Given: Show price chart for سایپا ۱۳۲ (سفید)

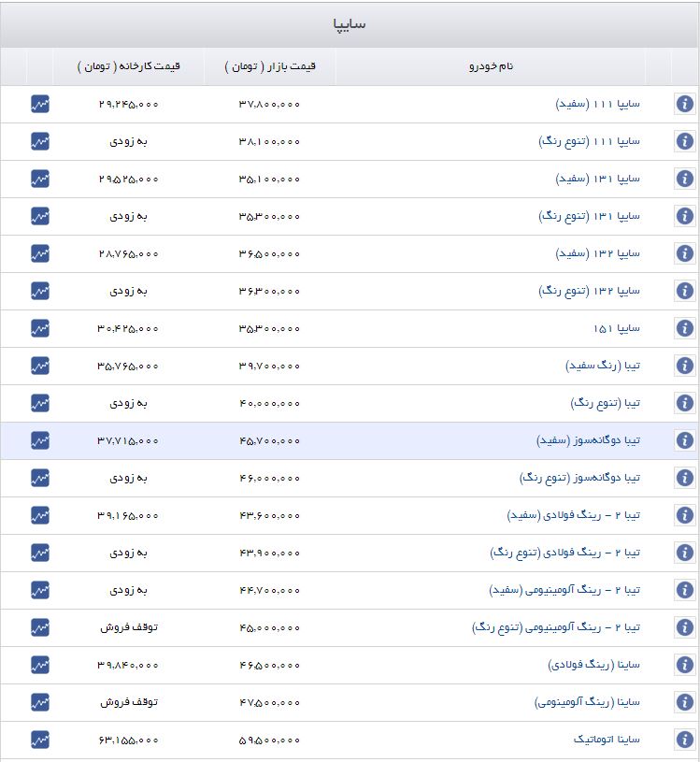Looking at the screenshot, I should [x=40, y=253].
